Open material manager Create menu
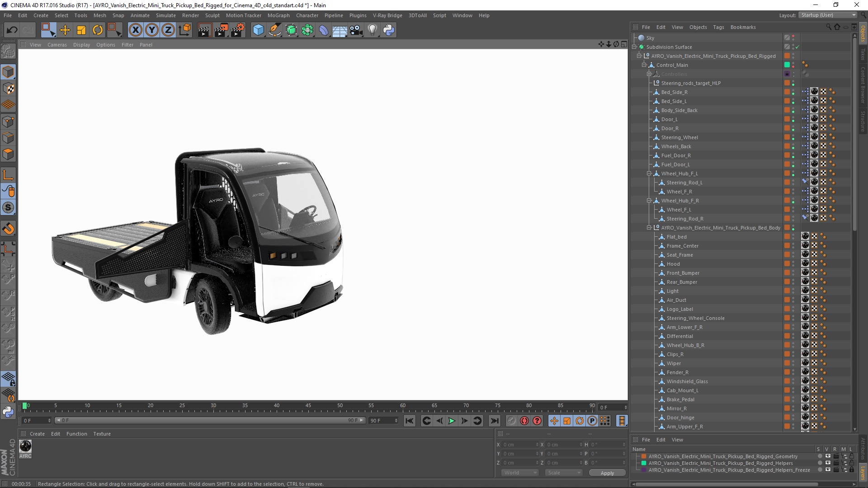Screen dimensions: 868x488 (x=37, y=434)
